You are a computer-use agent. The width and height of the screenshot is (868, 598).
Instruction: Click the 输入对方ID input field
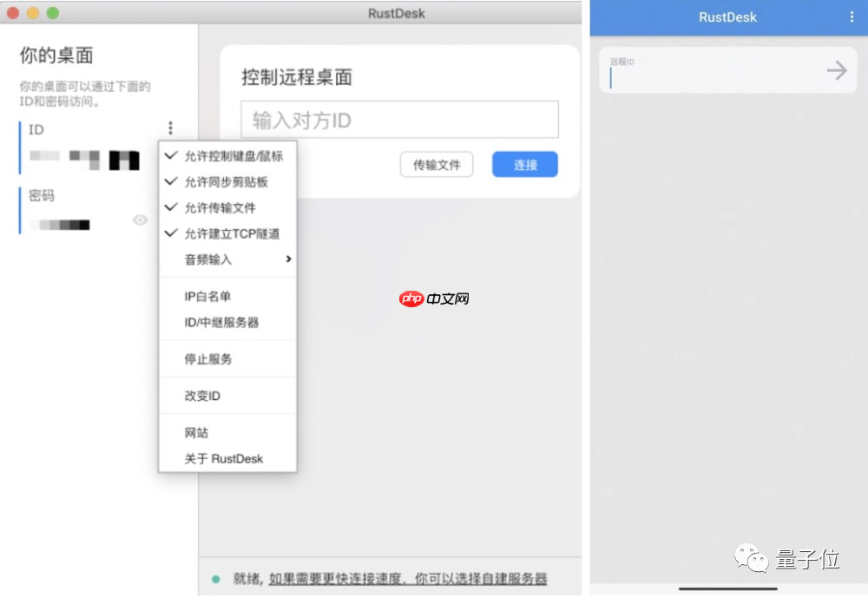399,120
